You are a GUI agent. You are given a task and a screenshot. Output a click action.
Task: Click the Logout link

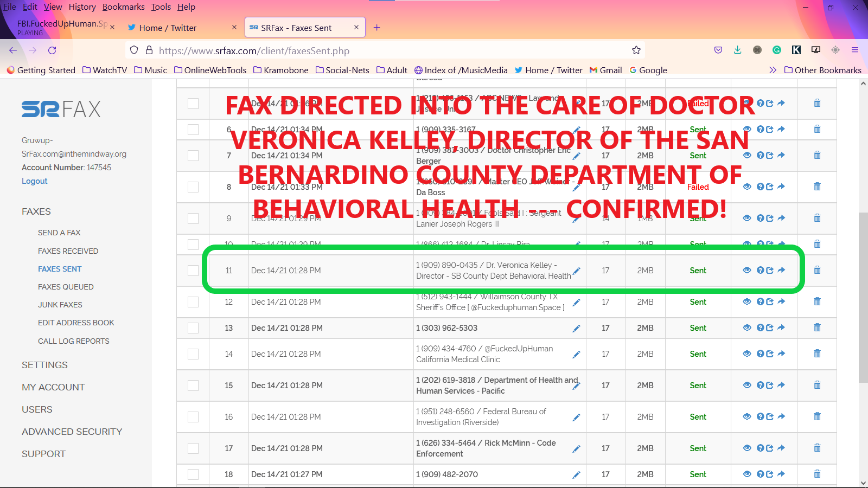35,181
